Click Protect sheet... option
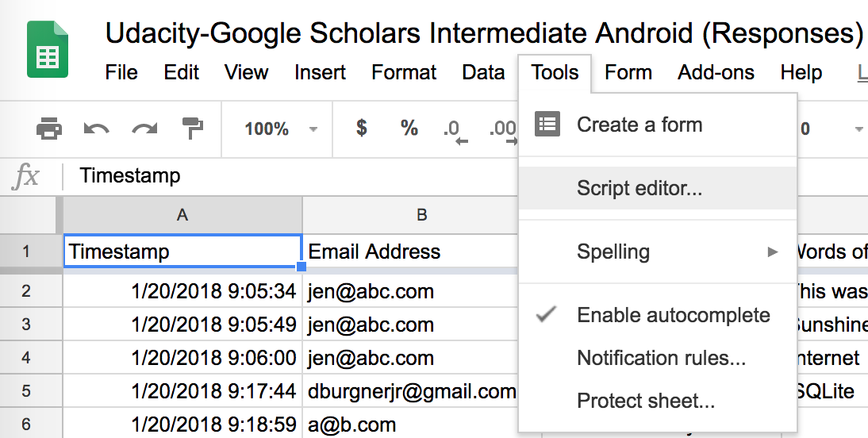 click(646, 401)
